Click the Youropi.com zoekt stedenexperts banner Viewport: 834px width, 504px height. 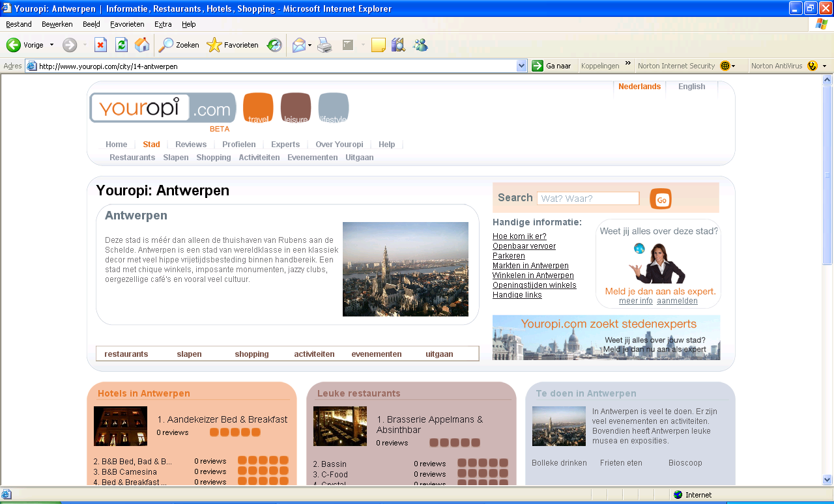coord(606,337)
